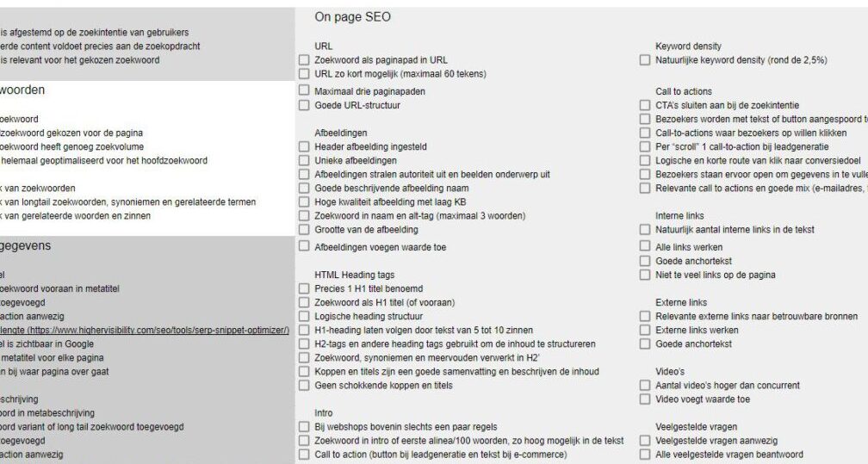Tick 'URL zo kort mogelijk' checkbox

click(x=304, y=74)
